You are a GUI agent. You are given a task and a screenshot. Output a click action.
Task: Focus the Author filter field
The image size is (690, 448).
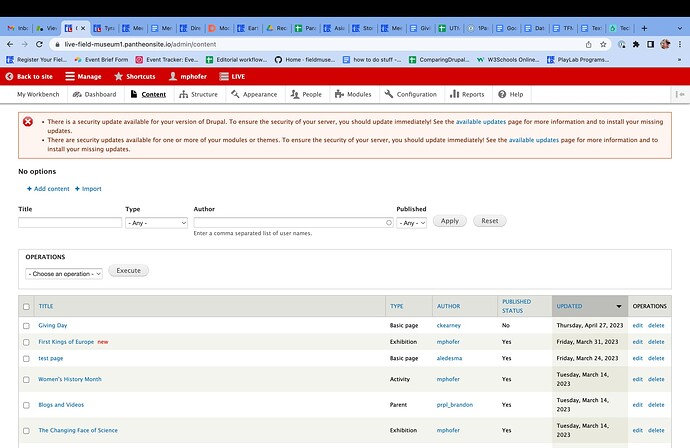[x=293, y=223]
